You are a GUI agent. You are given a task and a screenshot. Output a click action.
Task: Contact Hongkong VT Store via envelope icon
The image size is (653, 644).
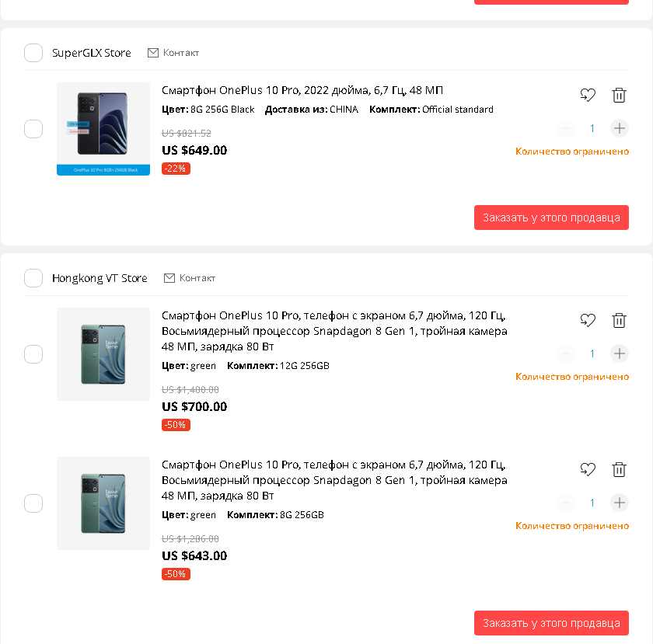pos(169,278)
